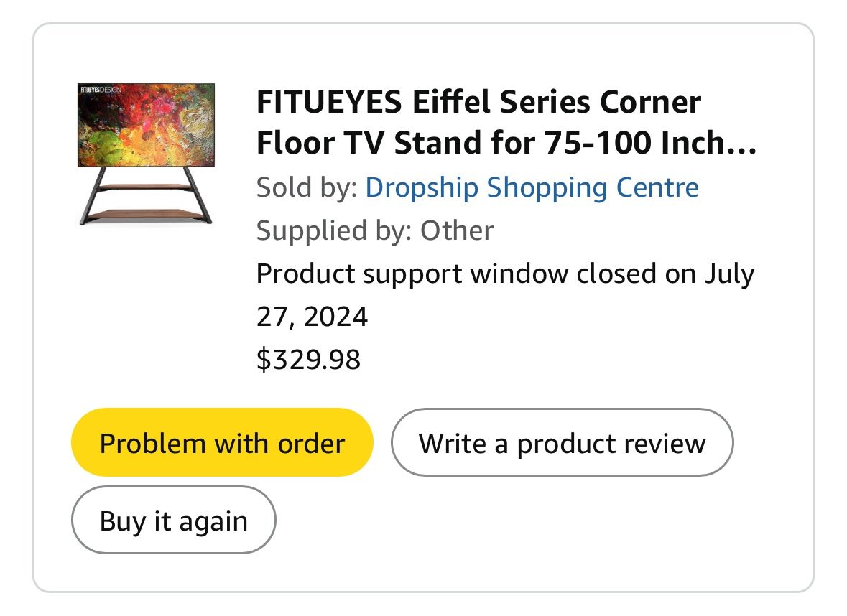Image resolution: width=847 pixels, height=616 pixels.
Task: Click the FITUEYES DESIGN logo on thumbnail
Action: click(100, 90)
